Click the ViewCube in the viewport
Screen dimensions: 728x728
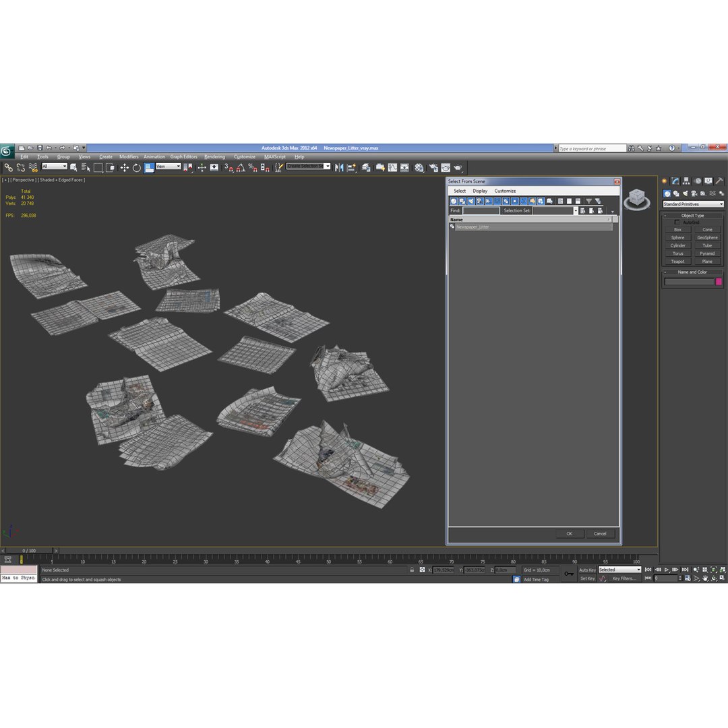click(636, 200)
